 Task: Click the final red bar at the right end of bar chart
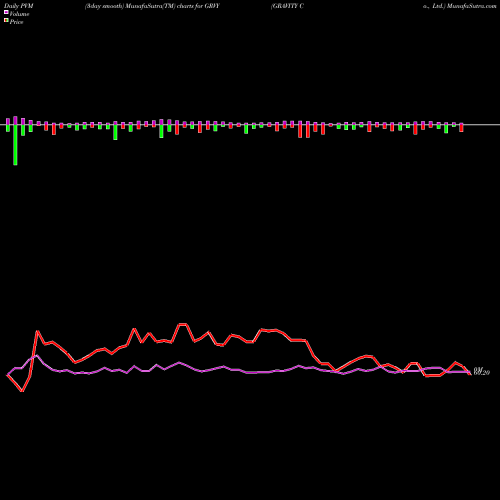(461, 128)
